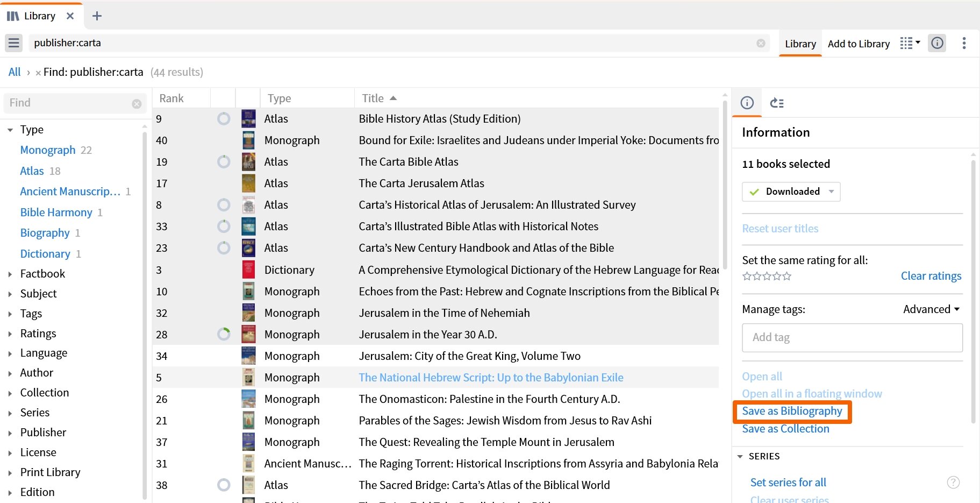Screen dimensions: 980x503
Task: Filter by Atlas type
Action: [32, 171]
